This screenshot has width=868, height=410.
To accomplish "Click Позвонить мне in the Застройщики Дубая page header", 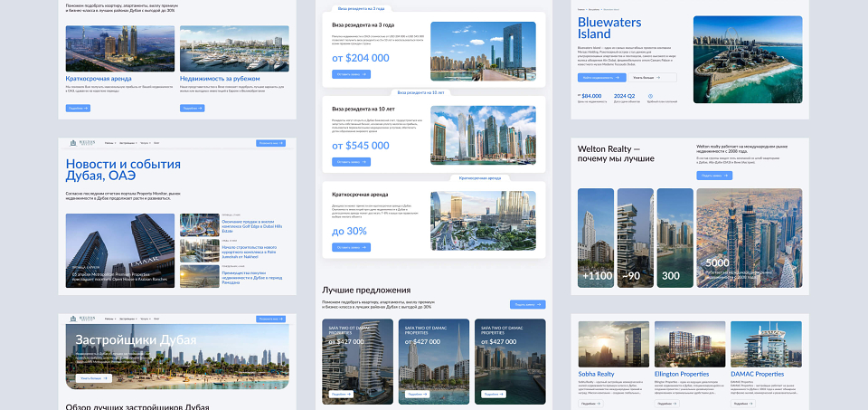I will point(270,319).
